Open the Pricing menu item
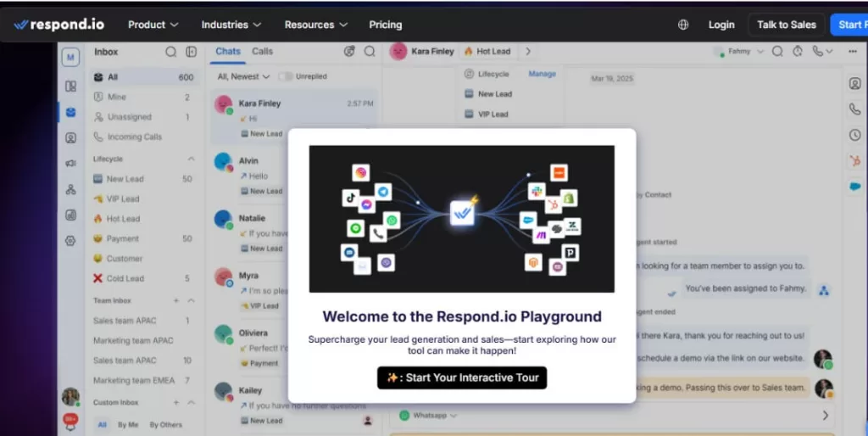The image size is (868, 436). click(385, 25)
